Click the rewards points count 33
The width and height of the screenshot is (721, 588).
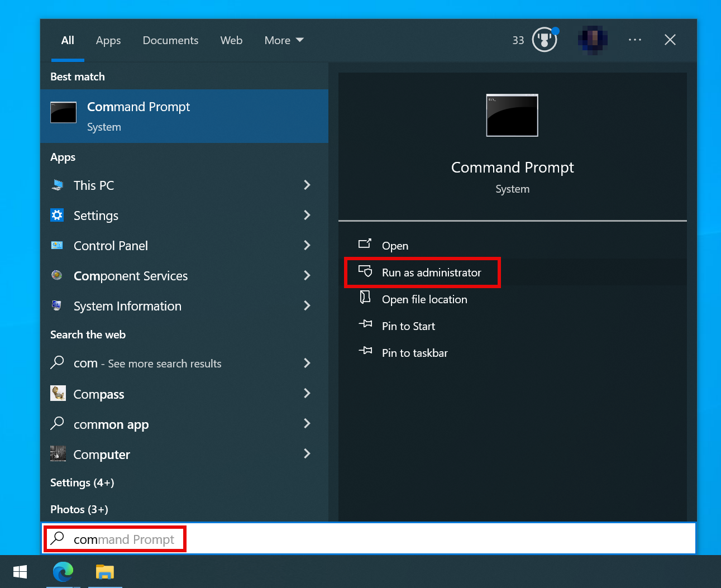point(518,40)
